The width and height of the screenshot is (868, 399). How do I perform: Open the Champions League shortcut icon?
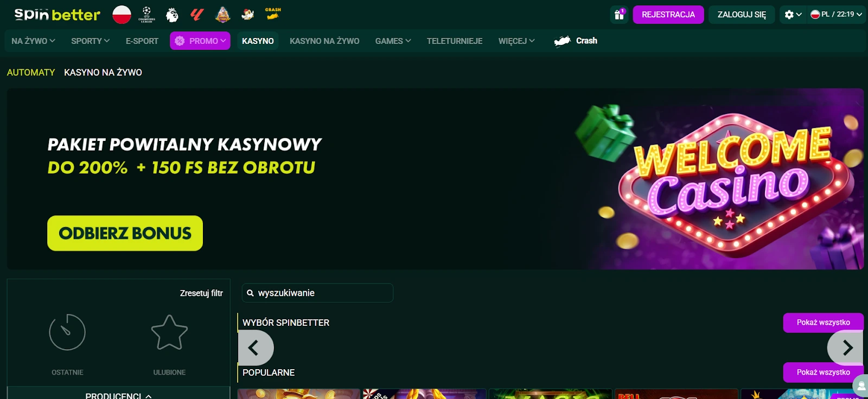point(146,14)
